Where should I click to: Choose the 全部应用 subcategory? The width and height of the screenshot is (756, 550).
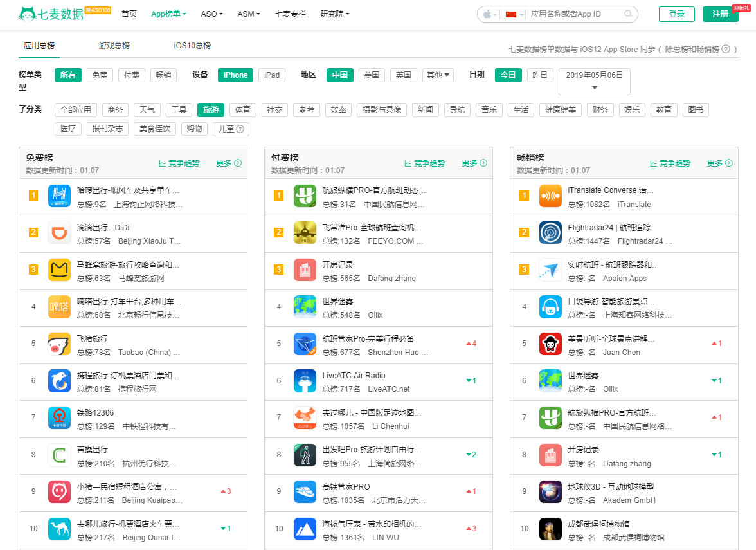[x=76, y=110]
